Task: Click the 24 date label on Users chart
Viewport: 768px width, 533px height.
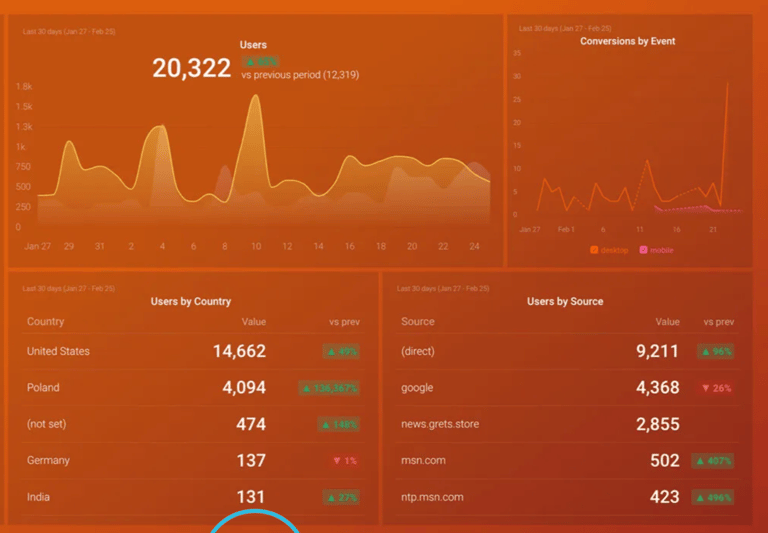Action: click(x=474, y=246)
